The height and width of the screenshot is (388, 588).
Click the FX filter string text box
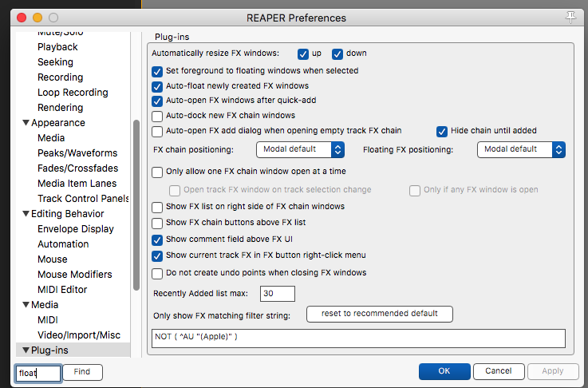tap(358, 338)
